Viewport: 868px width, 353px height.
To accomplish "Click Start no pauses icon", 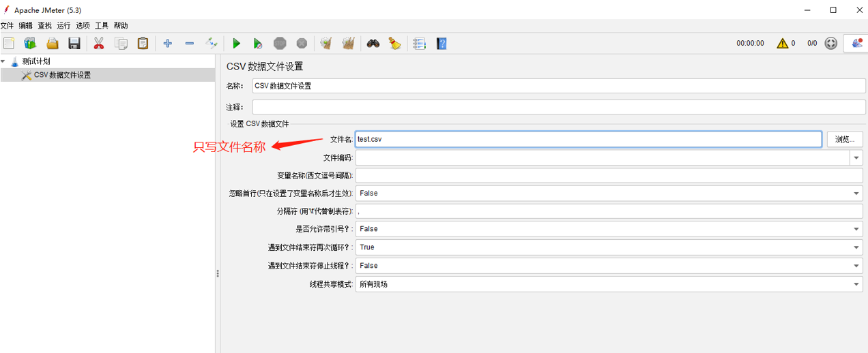I will (258, 43).
